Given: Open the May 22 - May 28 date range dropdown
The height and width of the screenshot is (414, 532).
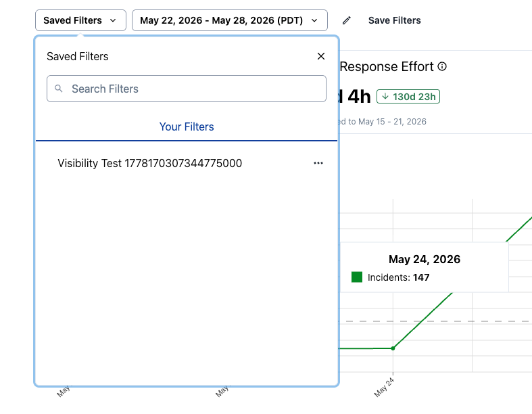Looking at the screenshot, I should click(230, 20).
